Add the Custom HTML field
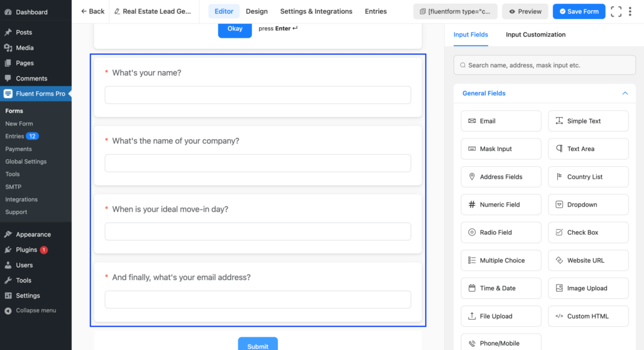This screenshot has width=644, height=350. (x=588, y=316)
